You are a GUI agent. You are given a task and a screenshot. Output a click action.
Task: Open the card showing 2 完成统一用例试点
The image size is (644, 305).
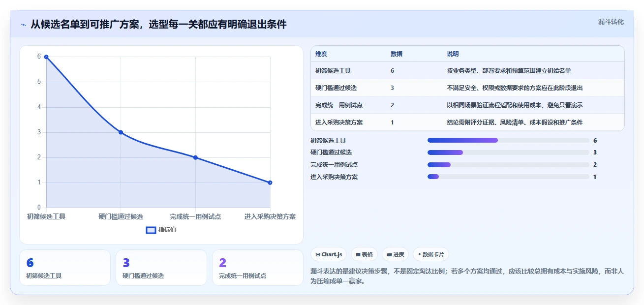click(258, 268)
